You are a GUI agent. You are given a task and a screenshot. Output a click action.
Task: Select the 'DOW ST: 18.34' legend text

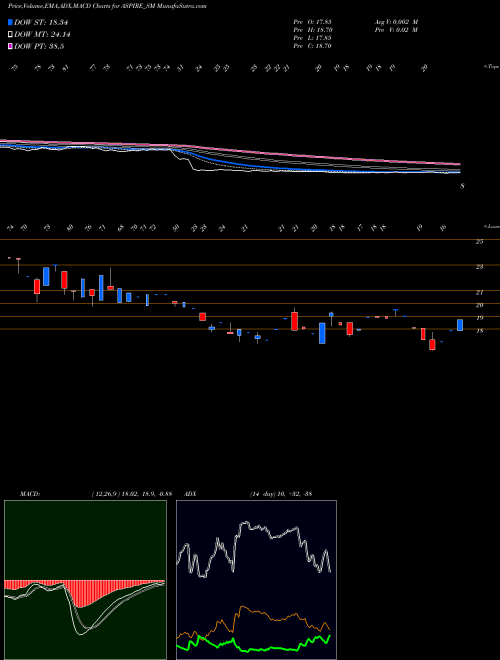point(41,22)
